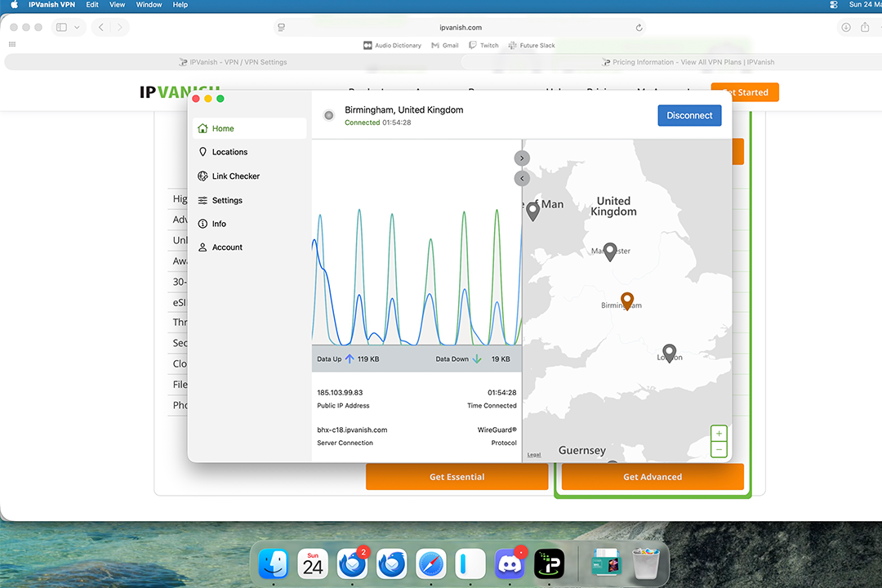Zoom out on the map
882x588 pixels.
point(719,450)
